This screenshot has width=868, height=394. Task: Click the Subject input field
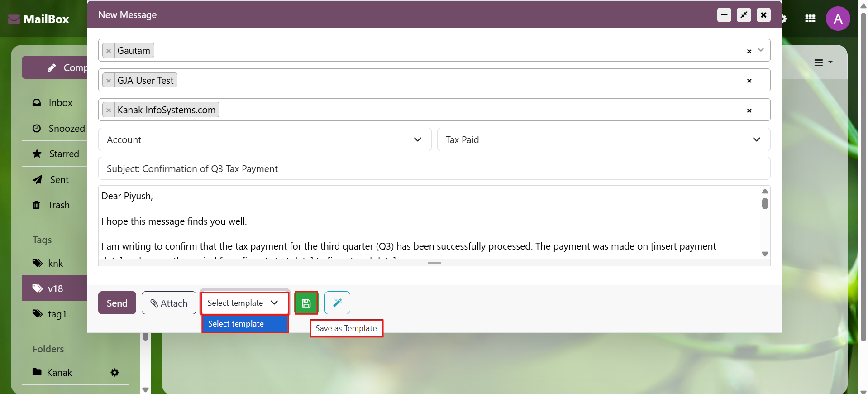pos(434,168)
